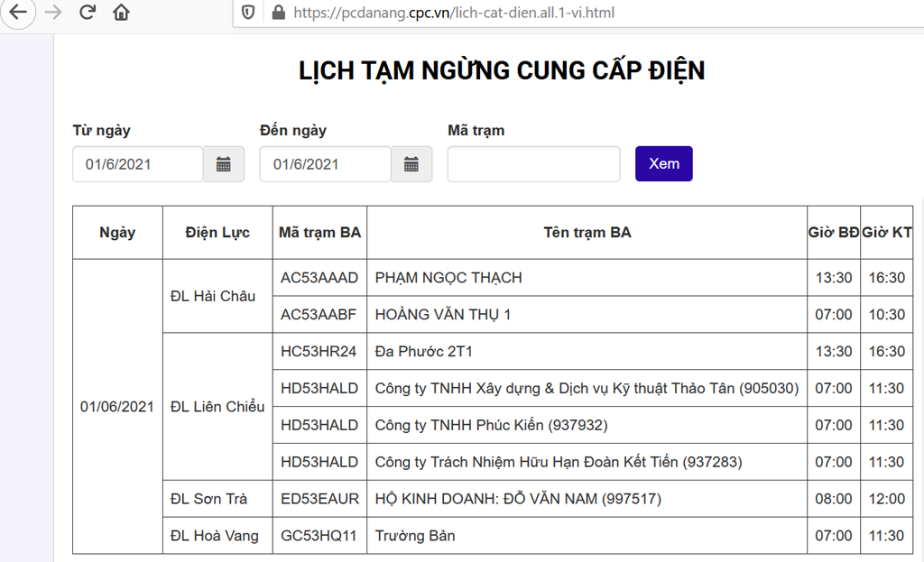
Task: Click the Điện Lực column header
Action: pyautogui.click(x=217, y=232)
